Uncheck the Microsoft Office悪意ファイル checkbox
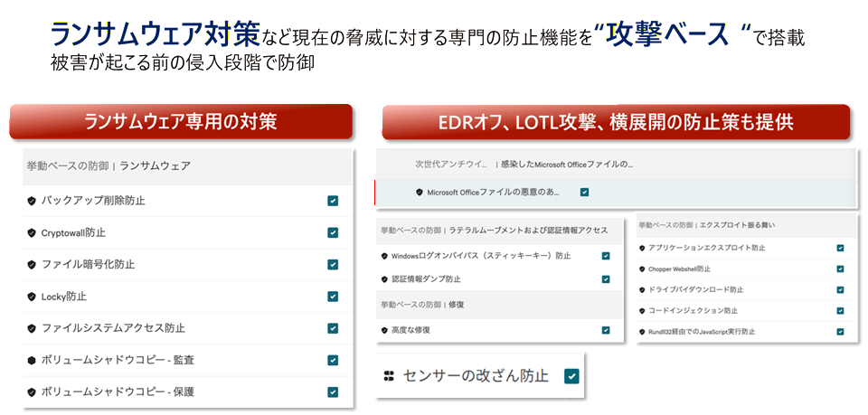Image resolution: width=868 pixels, height=415 pixels. (x=584, y=192)
